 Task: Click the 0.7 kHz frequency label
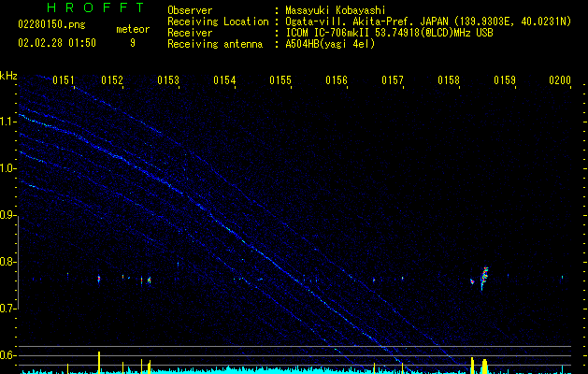(x=8, y=309)
